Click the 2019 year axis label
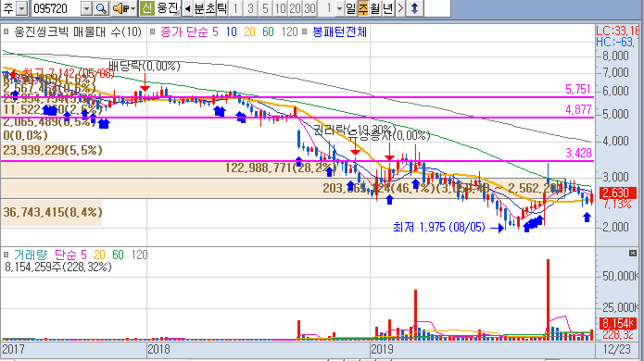Screen dimensions: 644x361 pos(382,349)
